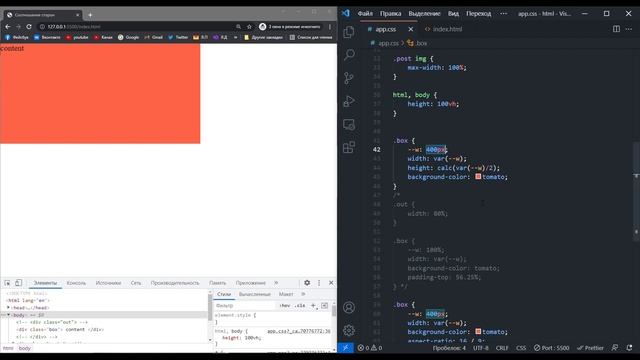Open editor More Actions menu

(x=629, y=29)
